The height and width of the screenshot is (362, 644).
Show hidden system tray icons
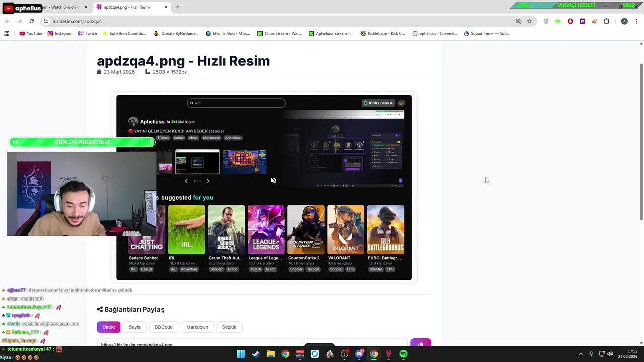coord(581,354)
